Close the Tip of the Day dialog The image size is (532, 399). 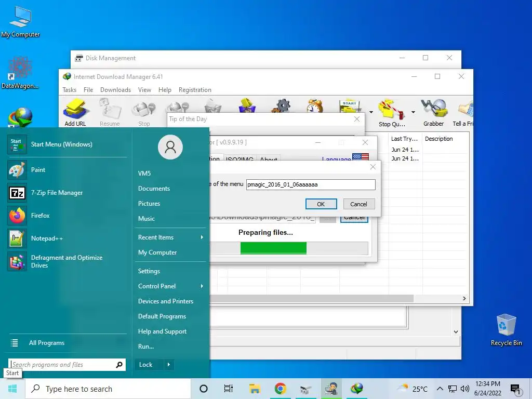356,119
